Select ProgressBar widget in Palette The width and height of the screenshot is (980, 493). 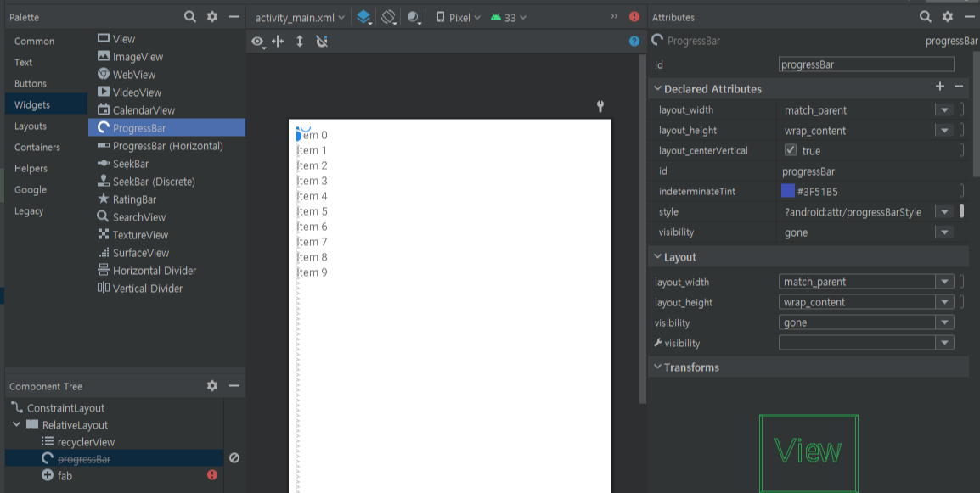(x=167, y=127)
